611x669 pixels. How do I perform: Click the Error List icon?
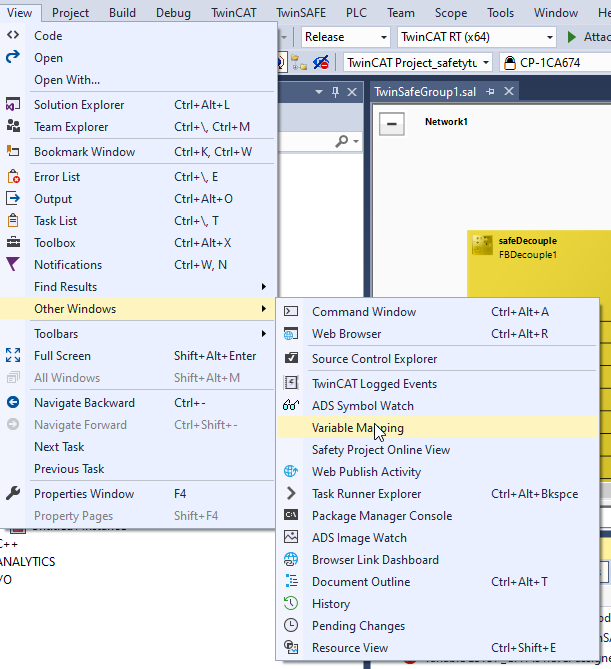(13, 176)
